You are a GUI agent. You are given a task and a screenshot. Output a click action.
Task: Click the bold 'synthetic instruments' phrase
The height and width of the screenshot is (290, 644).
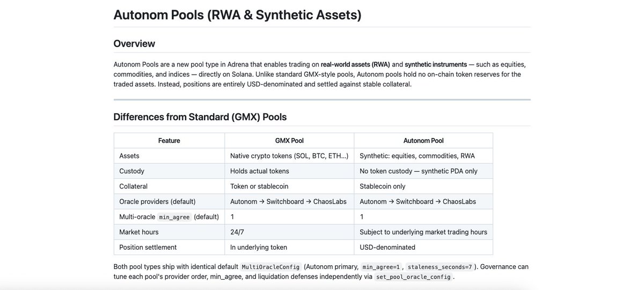[436, 64]
